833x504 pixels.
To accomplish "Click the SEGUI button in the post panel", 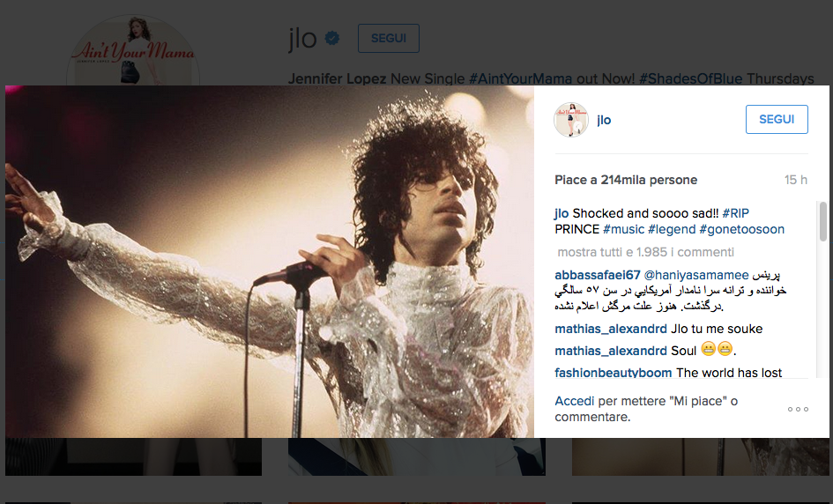I will pyautogui.click(x=777, y=120).
